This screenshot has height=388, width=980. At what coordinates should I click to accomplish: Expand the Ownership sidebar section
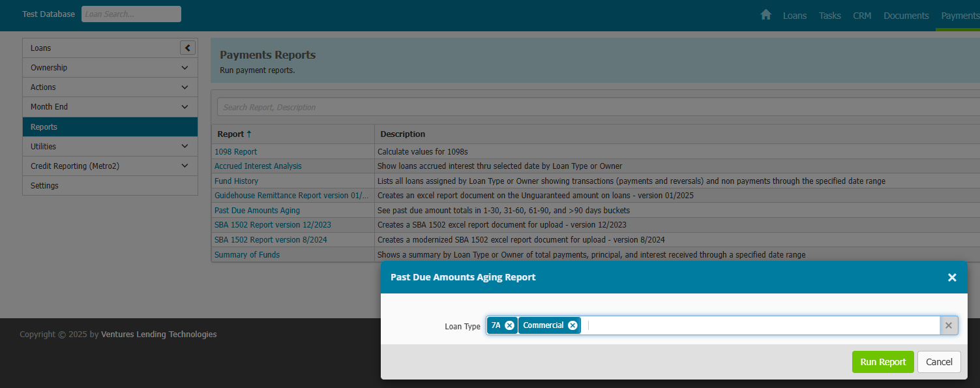click(x=110, y=68)
